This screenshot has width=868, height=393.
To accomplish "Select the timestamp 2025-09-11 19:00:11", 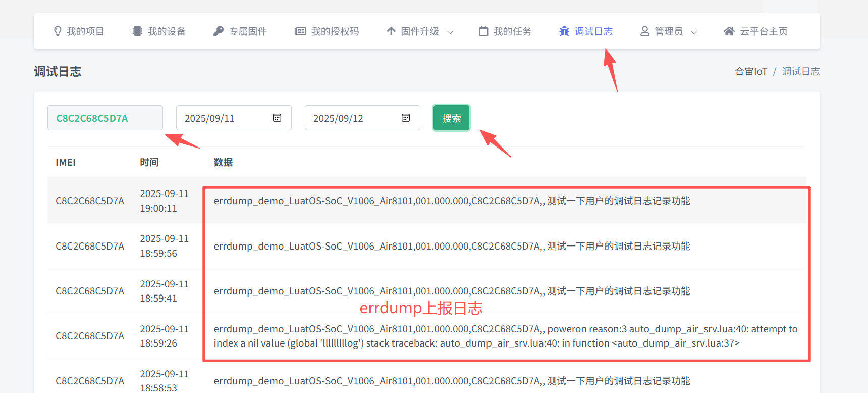I will (x=165, y=201).
